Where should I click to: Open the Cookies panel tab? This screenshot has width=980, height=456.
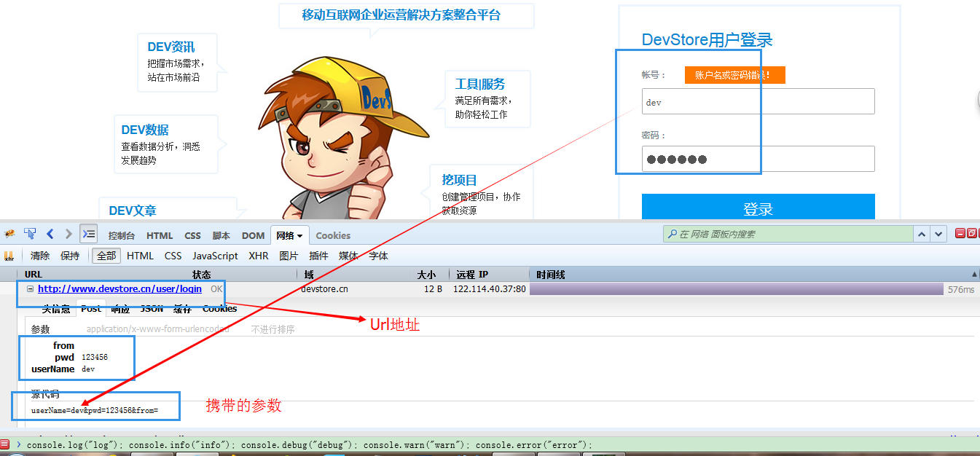point(333,235)
